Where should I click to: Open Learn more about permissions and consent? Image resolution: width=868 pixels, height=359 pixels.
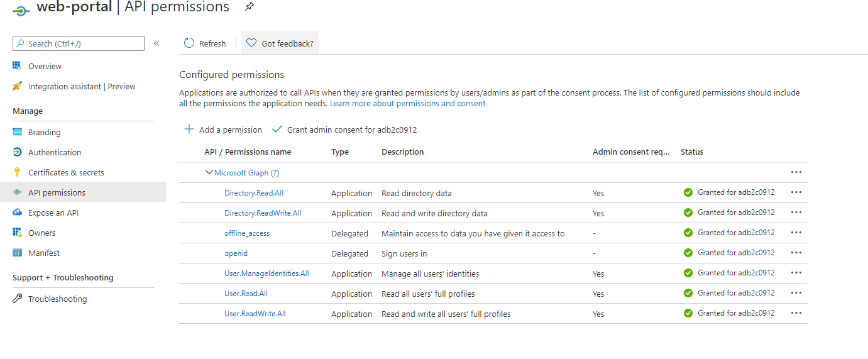pos(408,103)
